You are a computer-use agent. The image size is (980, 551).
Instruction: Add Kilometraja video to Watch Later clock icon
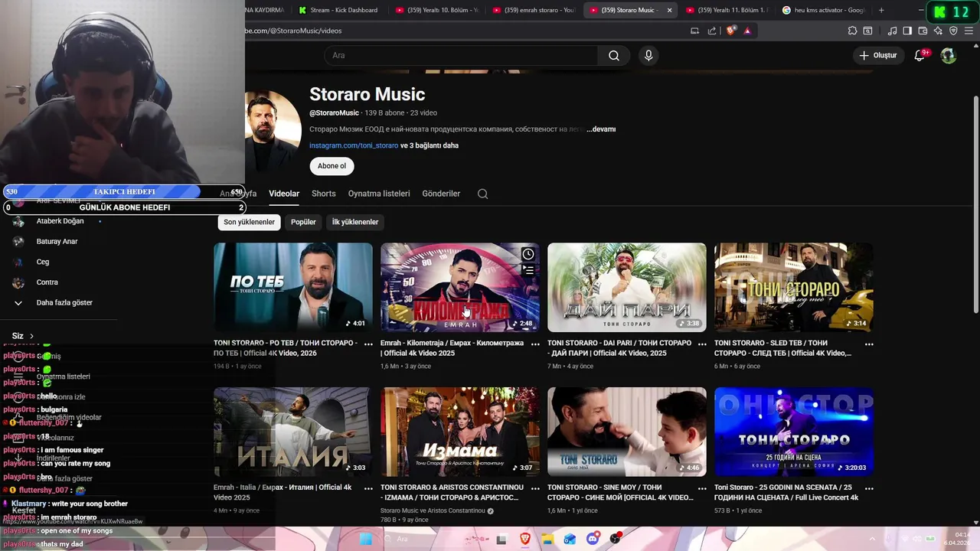point(528,254)
